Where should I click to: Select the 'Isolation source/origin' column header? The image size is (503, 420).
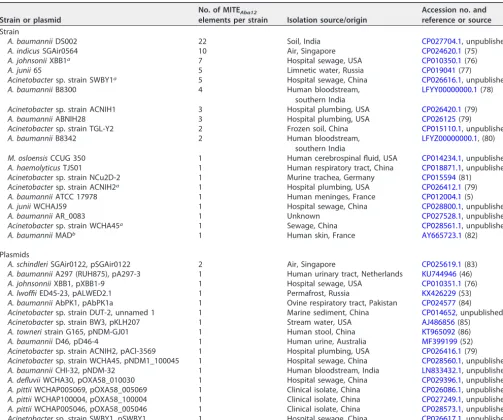click(327, 20)
